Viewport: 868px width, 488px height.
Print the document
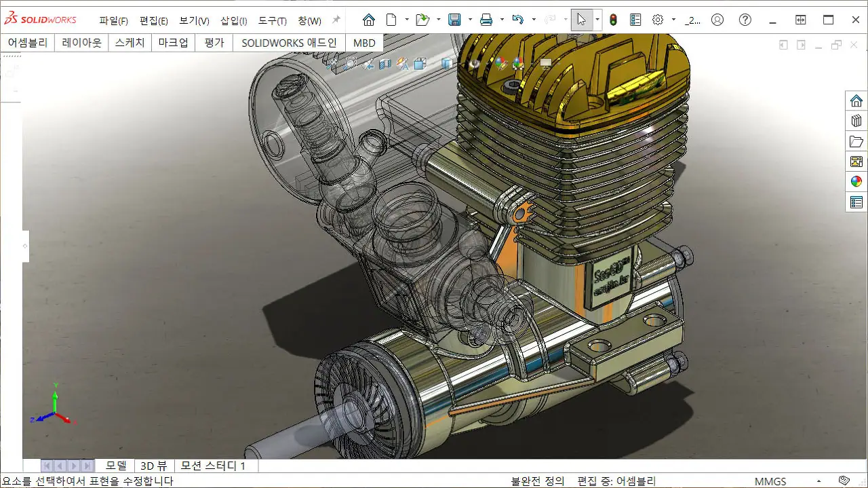[x=486, y=20]
